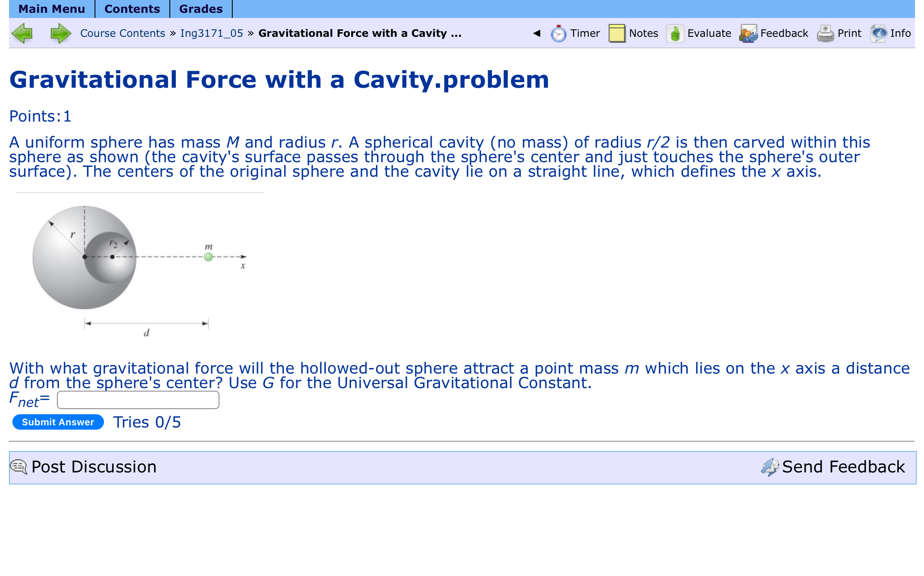
Task: Click the Post Discussion link
Action: click(x=94, y=467)
